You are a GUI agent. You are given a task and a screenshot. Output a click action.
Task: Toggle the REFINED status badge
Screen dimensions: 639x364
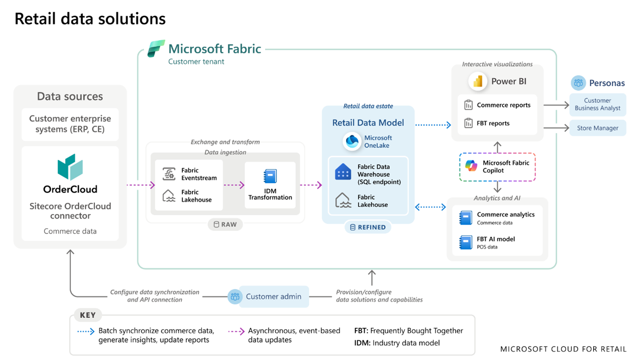coord(367,227)
